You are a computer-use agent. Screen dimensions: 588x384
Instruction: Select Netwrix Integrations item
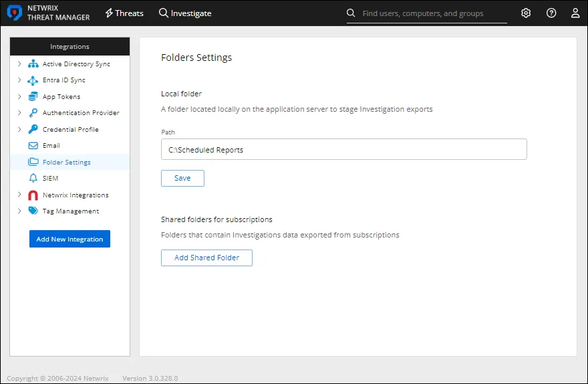pos(76,195)
